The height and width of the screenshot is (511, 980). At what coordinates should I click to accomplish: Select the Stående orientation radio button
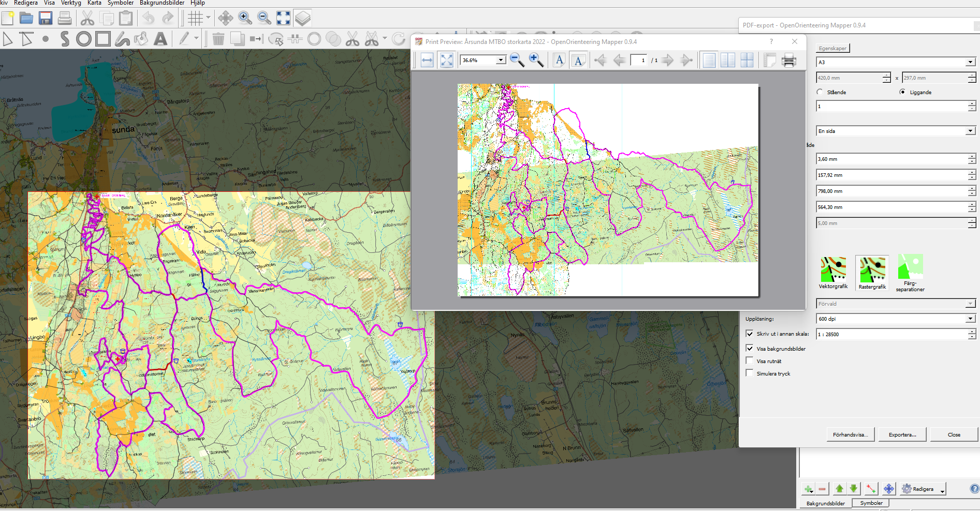pos(820,92)
